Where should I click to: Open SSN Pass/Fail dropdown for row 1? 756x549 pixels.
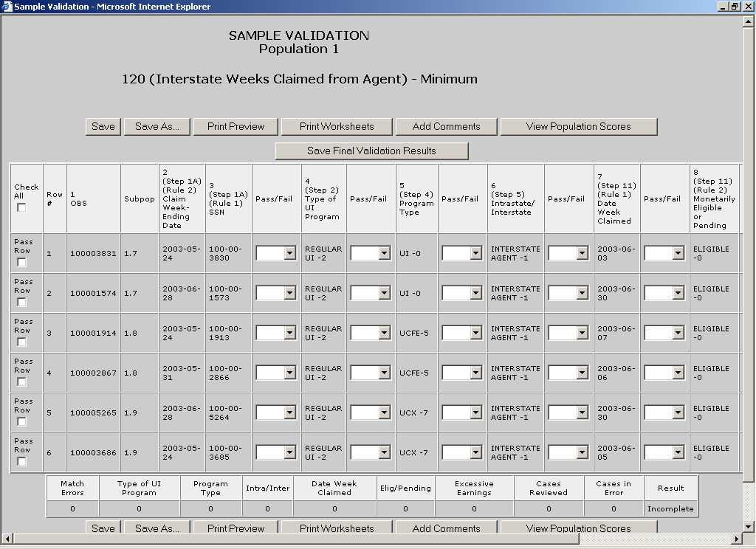pyautogui.click(x=289, y=253)
